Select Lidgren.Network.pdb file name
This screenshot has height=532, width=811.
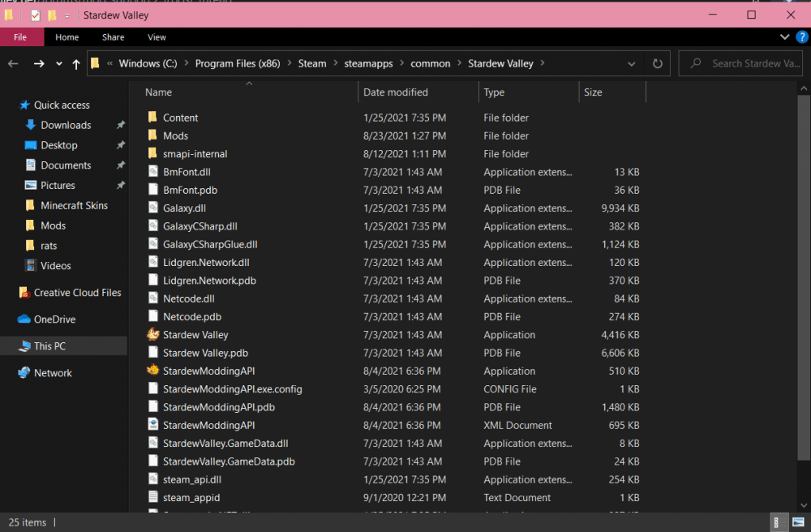(x=209, y=281)
